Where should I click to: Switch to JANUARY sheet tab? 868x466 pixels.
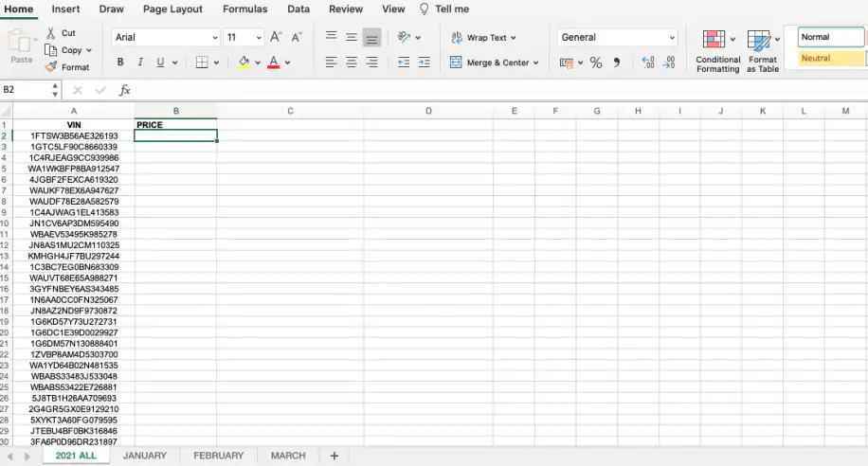click(x=144, y=456)
